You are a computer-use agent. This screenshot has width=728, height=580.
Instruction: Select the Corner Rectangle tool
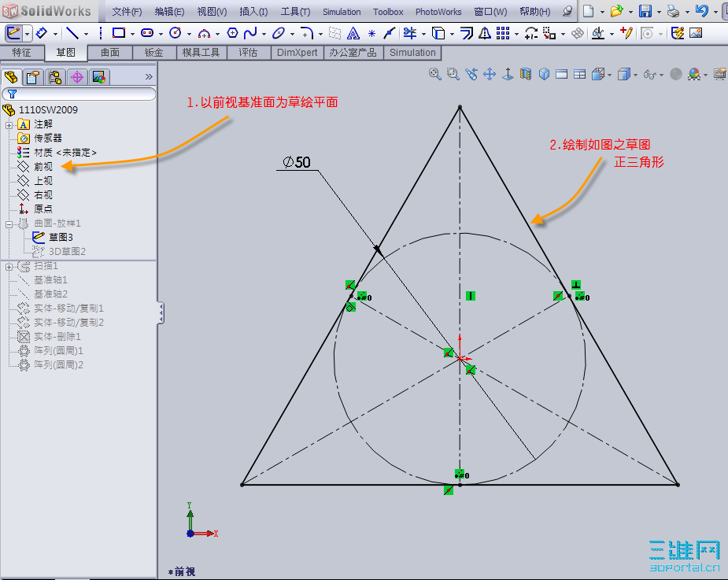point(119,33)
